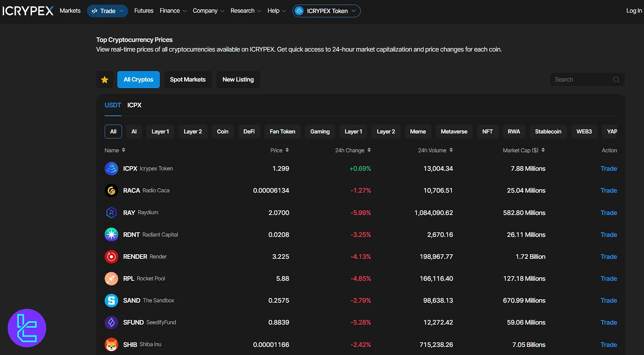Open the favorites star filter
This screenshot has height=355, width=644.
105,80
